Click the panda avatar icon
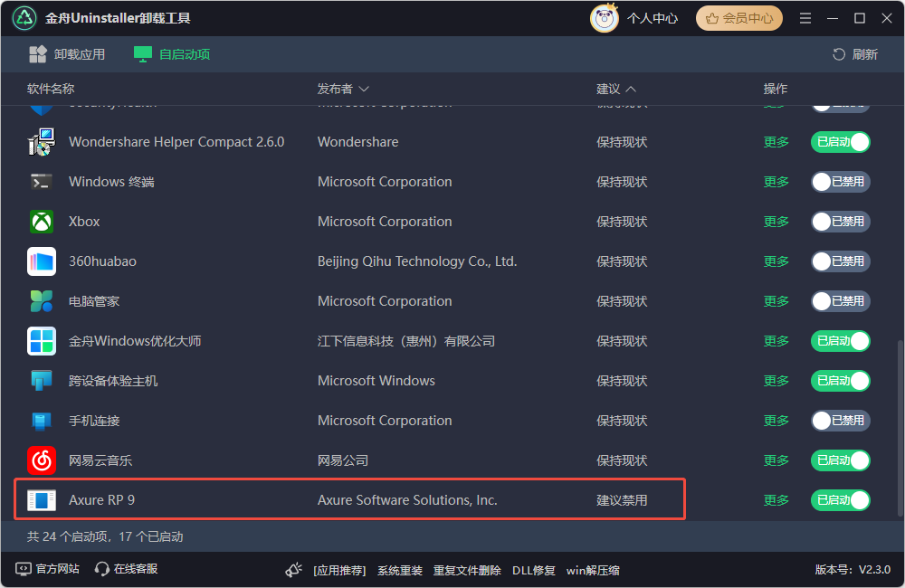The image size is (905, 588). tap(605, 18)
